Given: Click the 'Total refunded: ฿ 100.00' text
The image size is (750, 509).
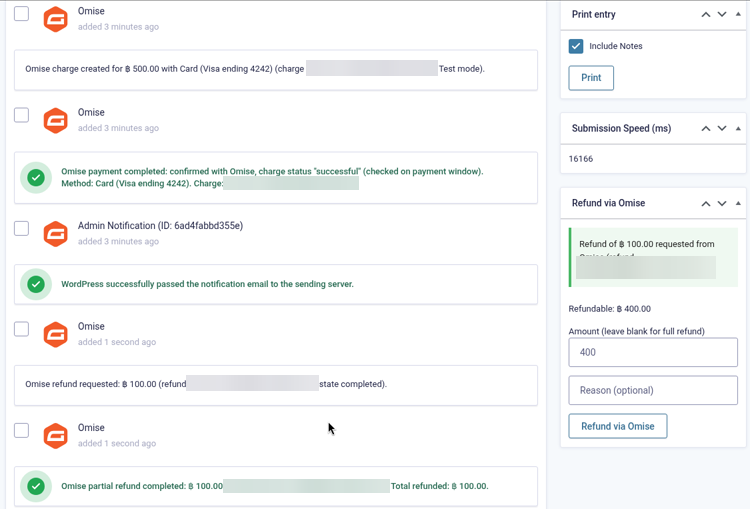Looking at the screenshot, I should tap(440, 486).
